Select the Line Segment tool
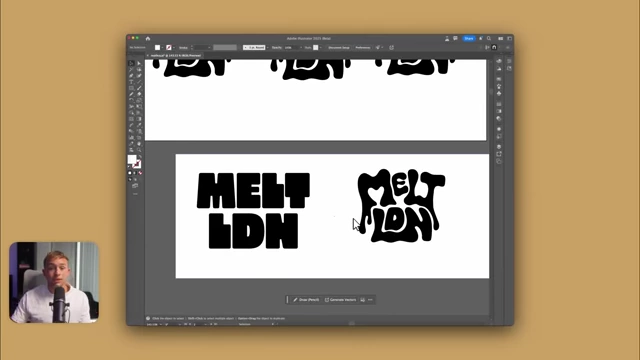 coord(139,82)
